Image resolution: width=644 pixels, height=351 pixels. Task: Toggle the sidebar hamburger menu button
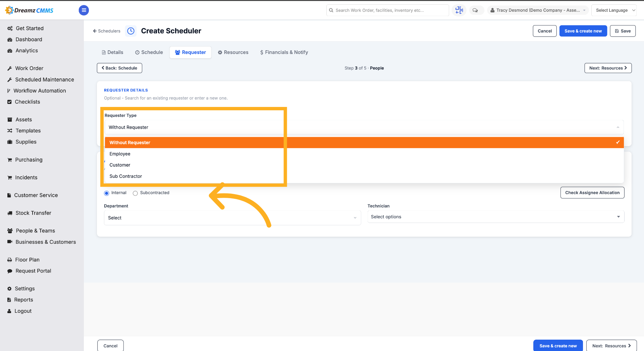[84, 10]
